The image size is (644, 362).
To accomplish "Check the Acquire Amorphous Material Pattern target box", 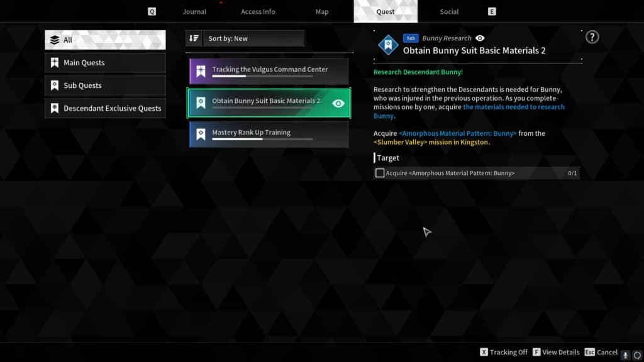I will [x=380, y=173].
